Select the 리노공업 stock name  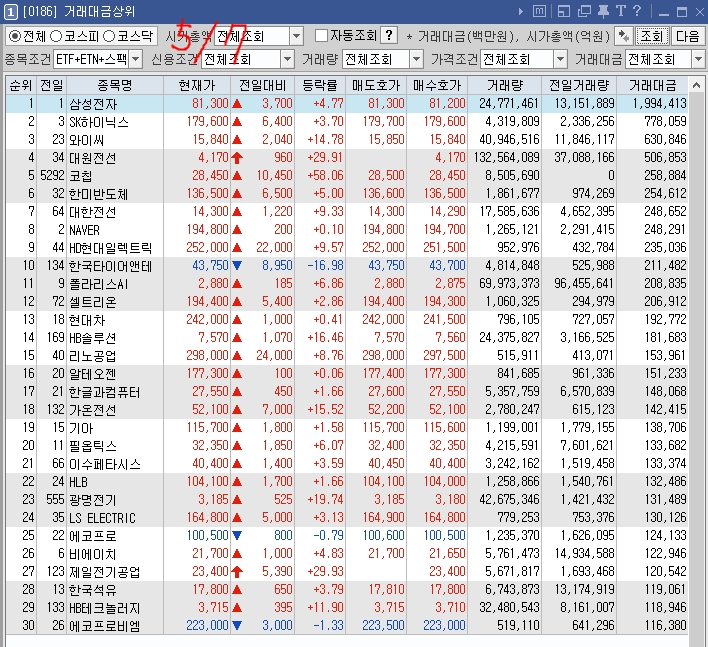(x=93, y=356)
